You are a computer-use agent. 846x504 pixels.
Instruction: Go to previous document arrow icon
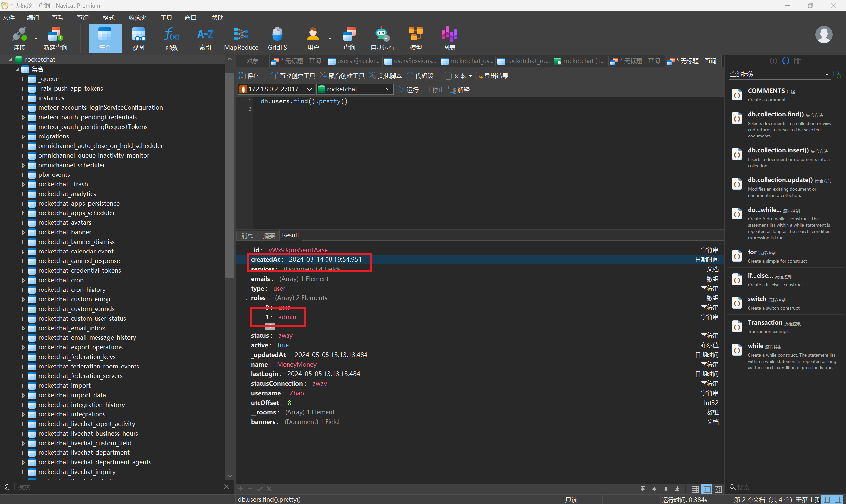click(654, 489)
